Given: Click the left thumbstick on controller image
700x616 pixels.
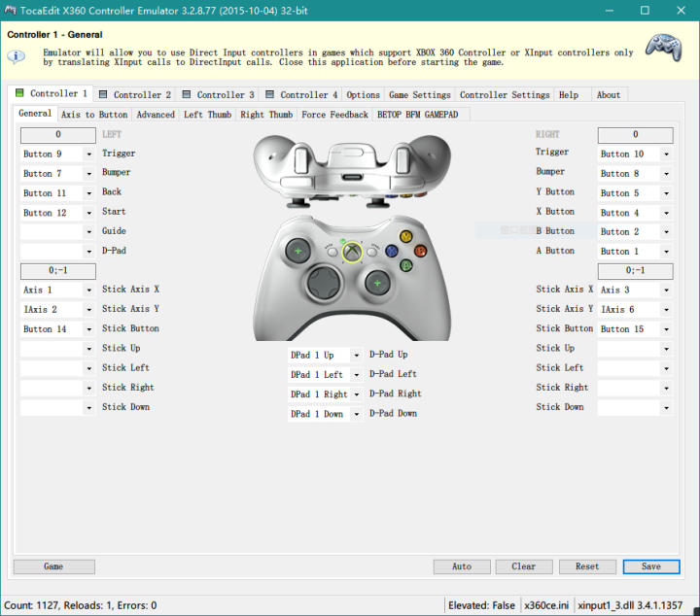Looking at the screenshot, I should (297, 251).
